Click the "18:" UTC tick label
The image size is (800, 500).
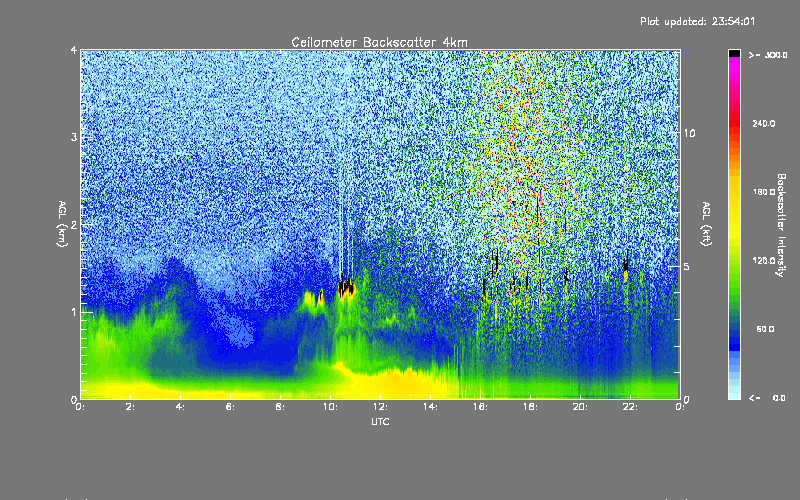point(530,407)
